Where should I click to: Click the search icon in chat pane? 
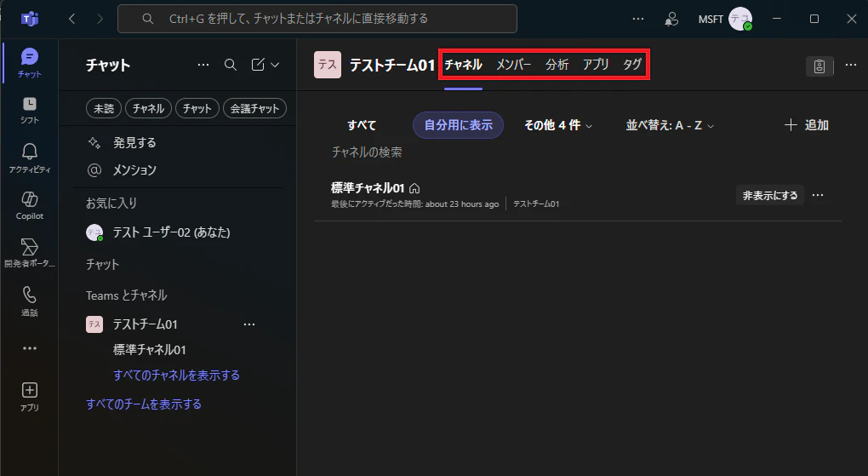[231, 65]
